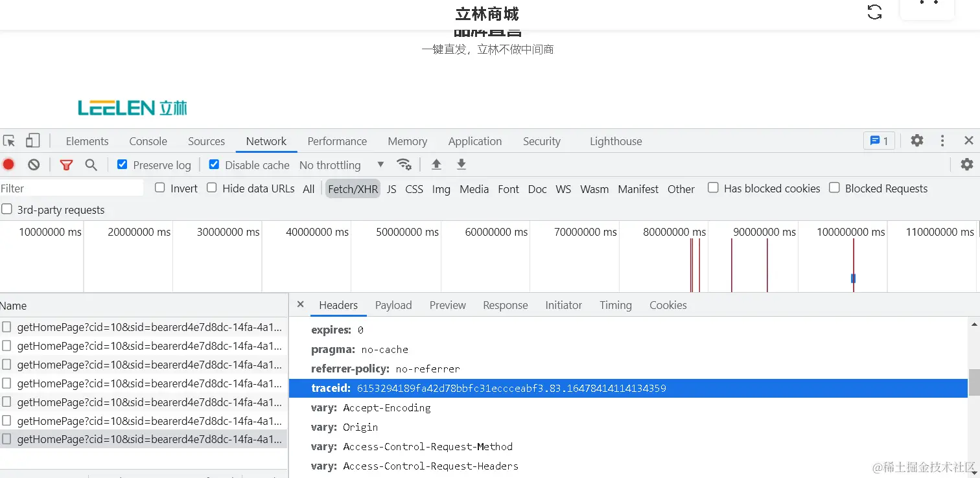Activate the inspect element picker icon
The width and height of the screenshot is (980, 478).
coord(9,141)
